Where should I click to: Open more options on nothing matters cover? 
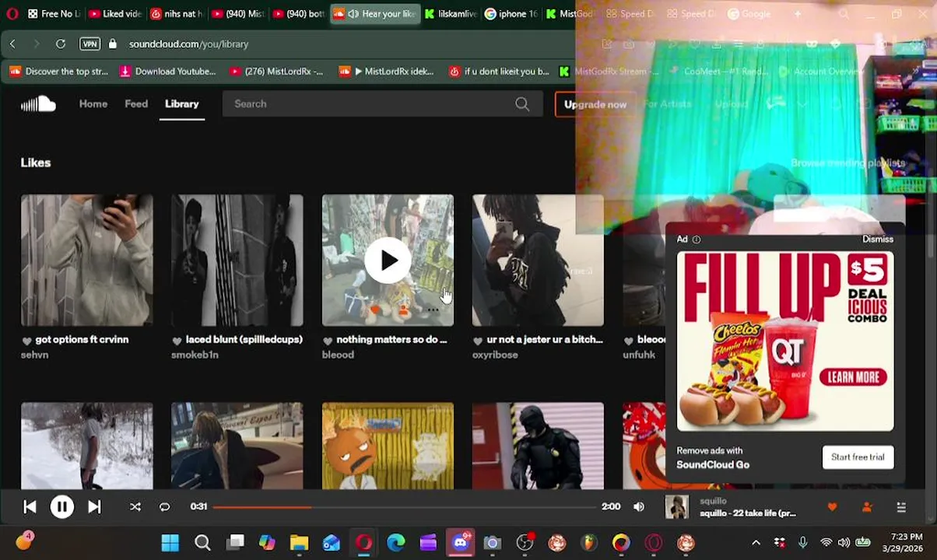coord(433,310)
